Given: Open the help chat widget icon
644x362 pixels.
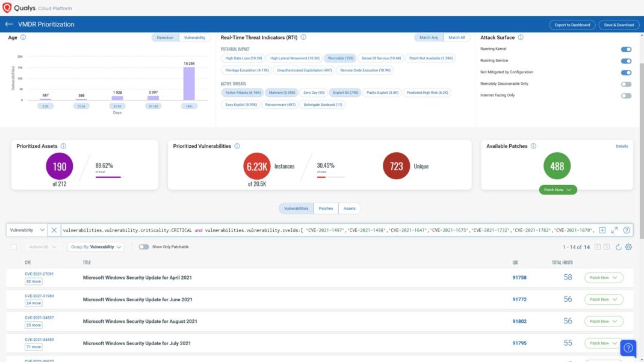Looking at the screenshot, I should click(x=628, y=348).
